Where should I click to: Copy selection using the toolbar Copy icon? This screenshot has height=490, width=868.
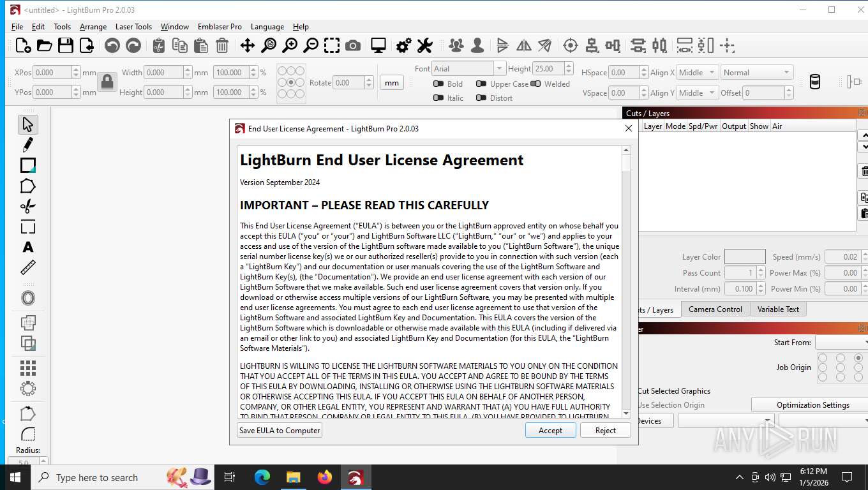180,45
